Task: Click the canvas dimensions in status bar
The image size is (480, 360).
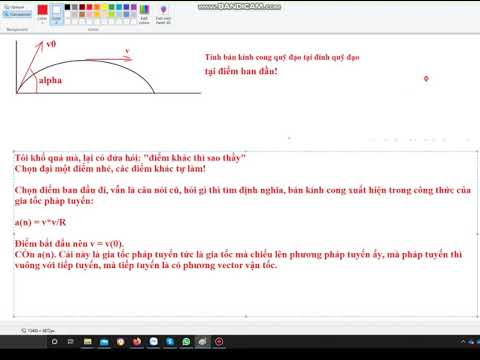Action: tap(38, 331)
